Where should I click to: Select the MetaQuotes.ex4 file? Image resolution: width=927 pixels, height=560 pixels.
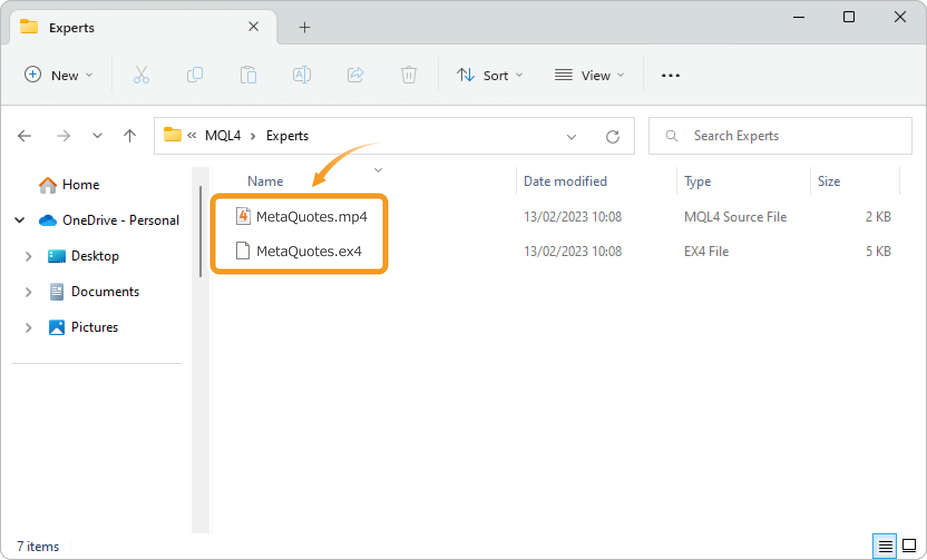(x=309, y=252)
